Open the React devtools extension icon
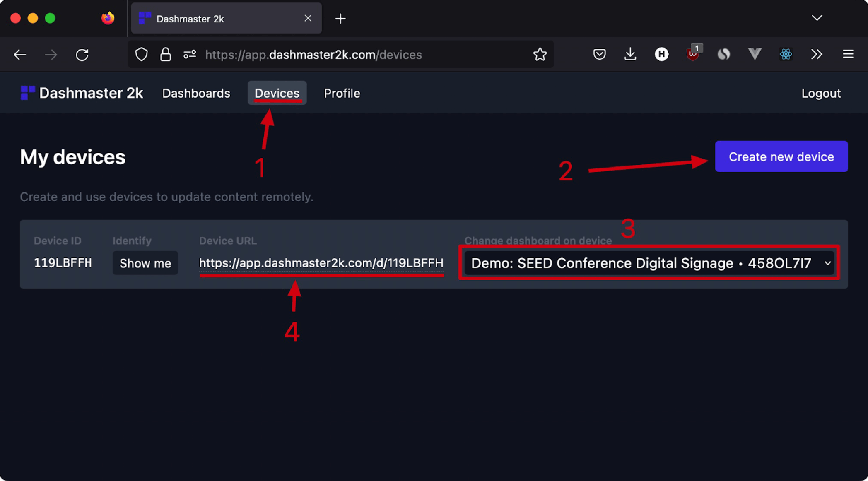868x481 pixels. pyautogui.click(x=786, y=54)
